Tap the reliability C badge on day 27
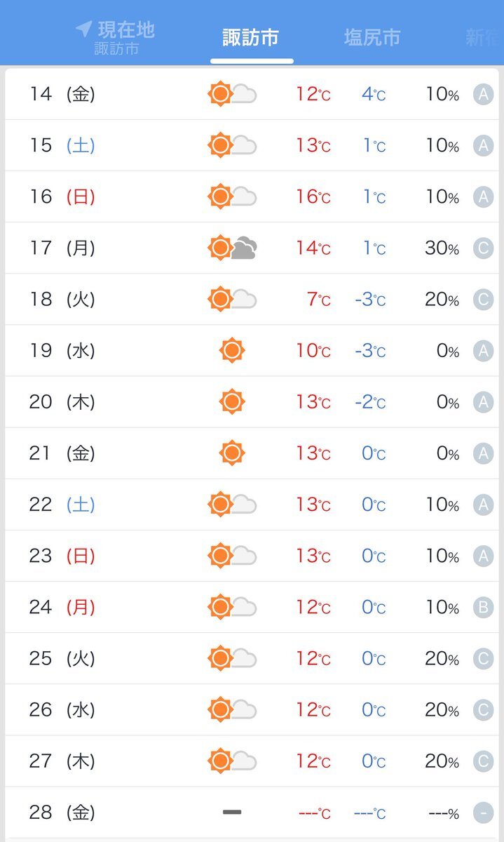504x842 pixels. click(x=483, y=761)
